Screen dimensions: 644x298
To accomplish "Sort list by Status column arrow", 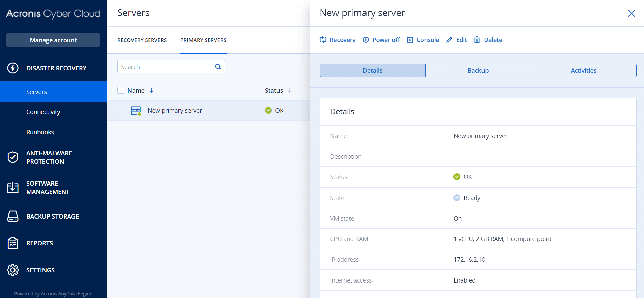I will coord(290,90).
